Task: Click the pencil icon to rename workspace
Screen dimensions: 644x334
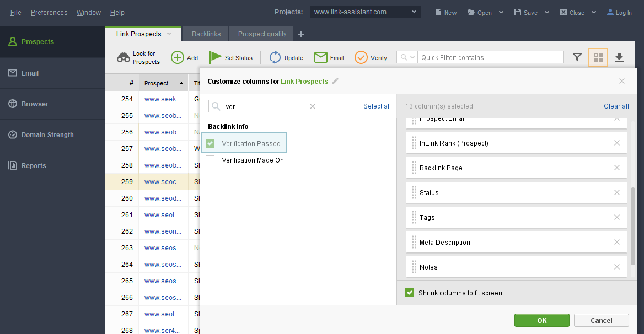Action: click(x=335, y=81)
